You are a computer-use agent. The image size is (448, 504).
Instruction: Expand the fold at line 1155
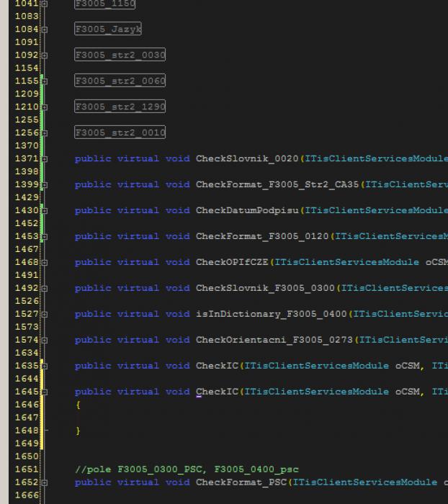click(45, 81)
